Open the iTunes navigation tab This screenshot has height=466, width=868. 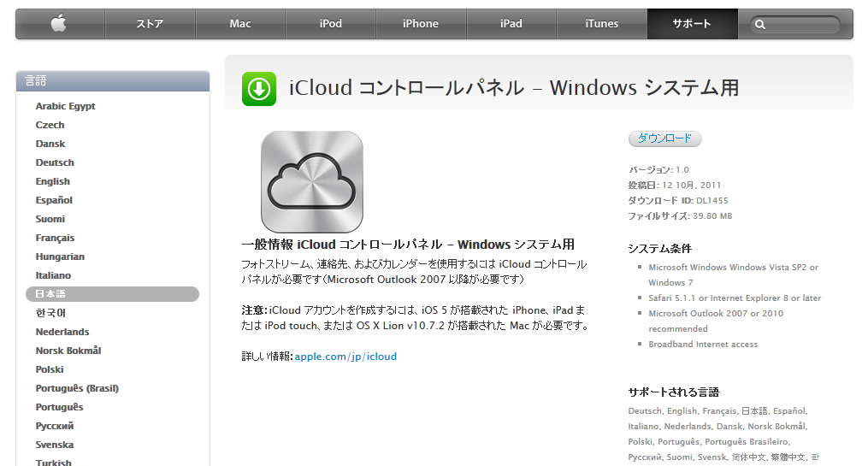[602, 24]
